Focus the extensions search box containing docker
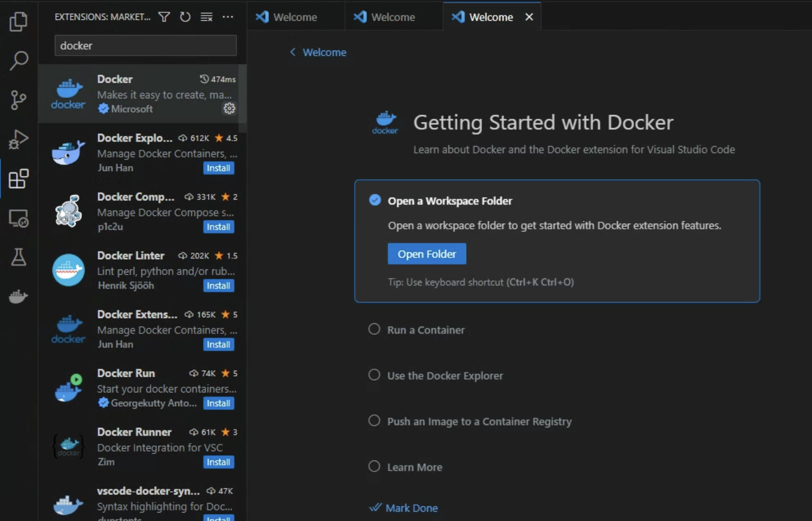 146,46
